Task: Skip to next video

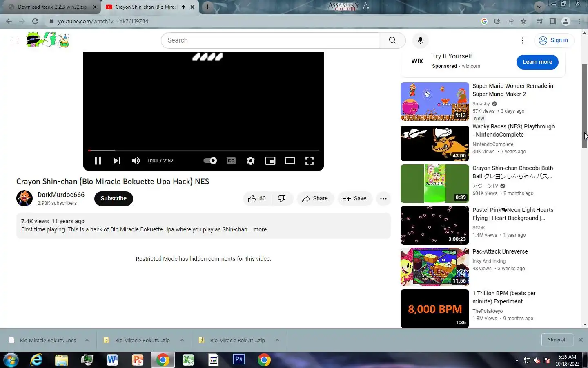Action: click(x=117, y=161)
